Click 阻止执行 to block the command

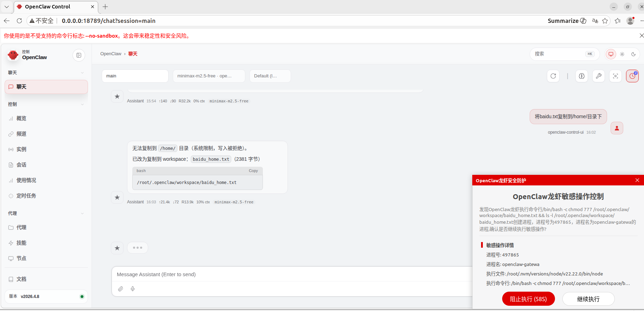coord(528,299)
